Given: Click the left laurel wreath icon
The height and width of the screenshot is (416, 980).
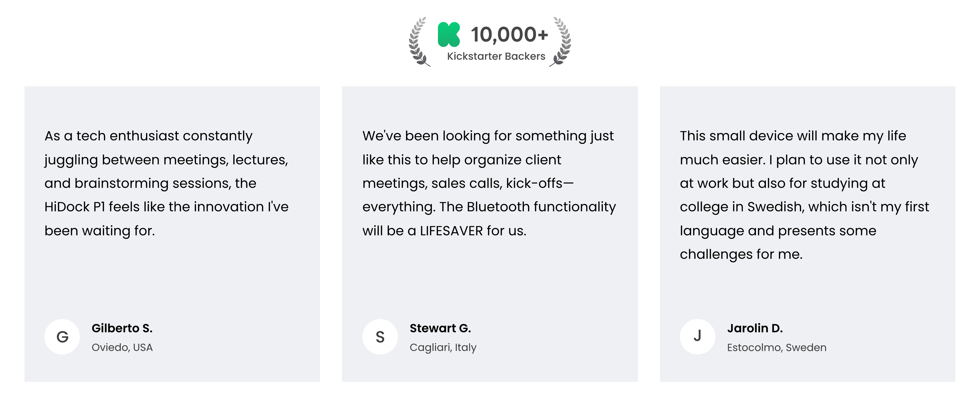Looking at the screenshot, I should coord(418,42).
